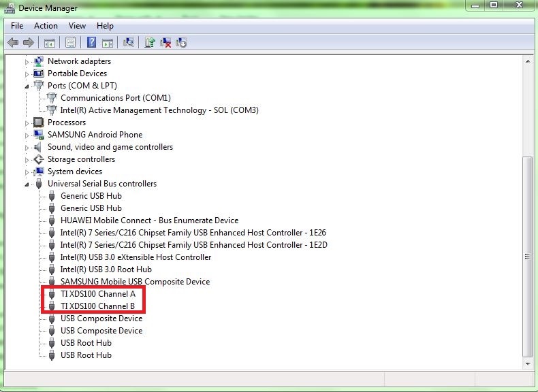Select SAMSUNG Mobile USB Composite Device

pyautogui.click(x=136, y=282)
